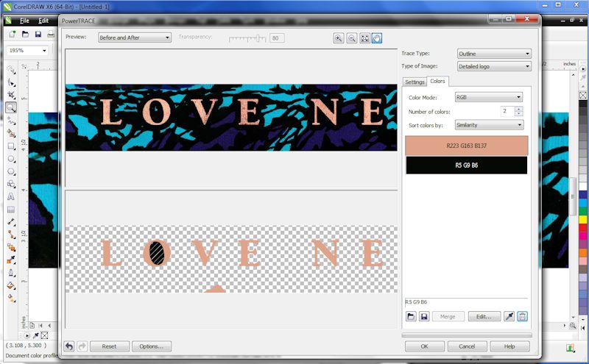
Task: Select the R223 G163 B137 color swatch
Action: tap(466, 146)
